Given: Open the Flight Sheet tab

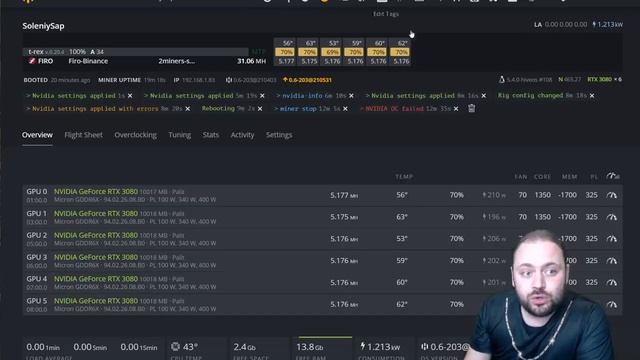Looking at the screenshot, I should (x=83, y=135).
